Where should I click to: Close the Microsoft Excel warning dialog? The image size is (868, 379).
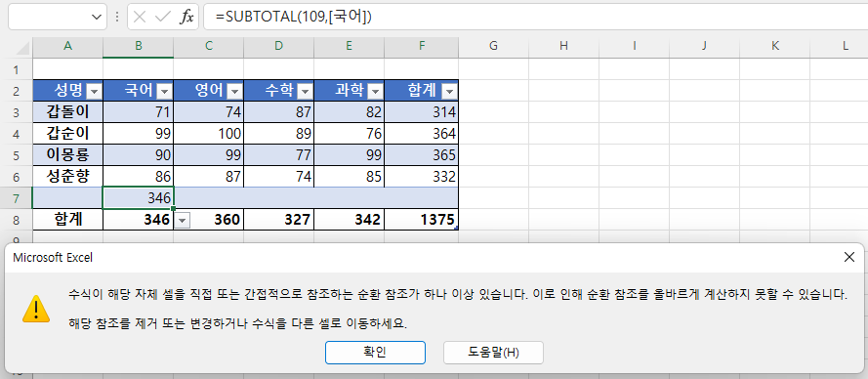(848, 257)
